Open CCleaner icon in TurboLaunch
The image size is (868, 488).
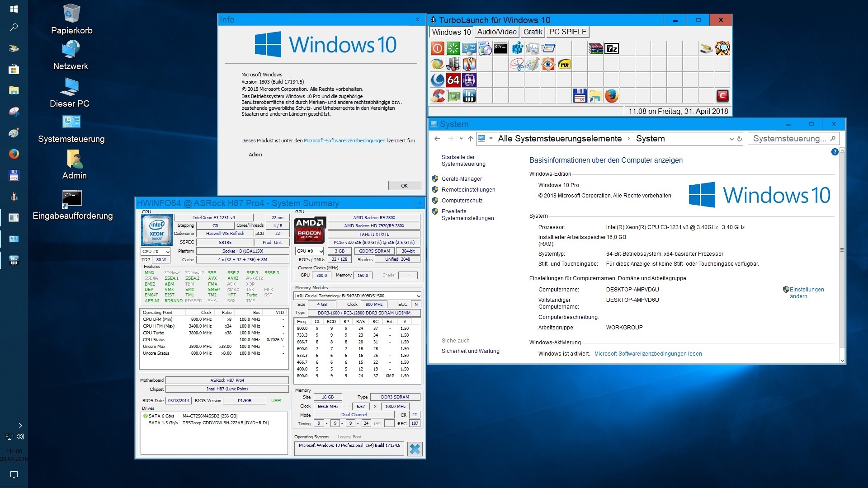[x=437, y=96]
